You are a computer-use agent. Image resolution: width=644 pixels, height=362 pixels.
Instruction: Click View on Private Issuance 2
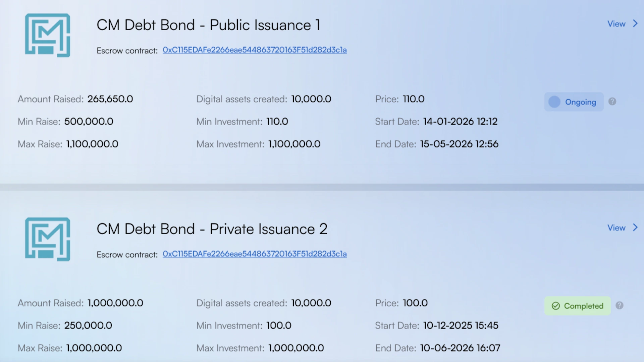tap(616, 227)
